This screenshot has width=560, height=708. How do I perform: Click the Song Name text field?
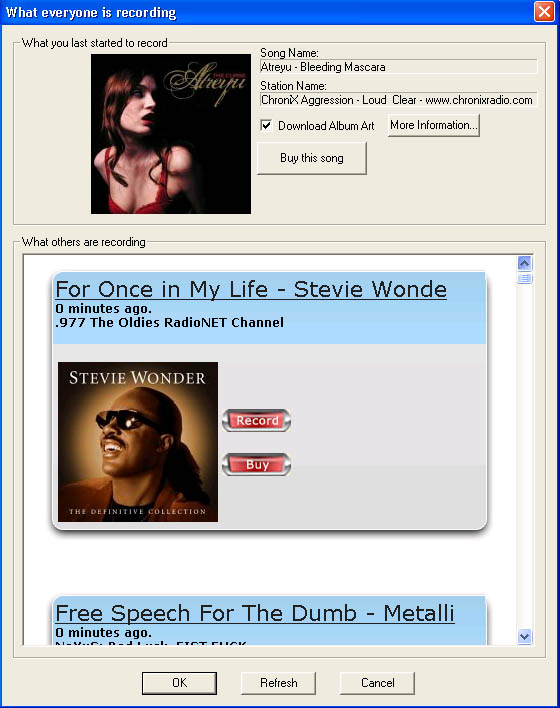tap(399, 67)
